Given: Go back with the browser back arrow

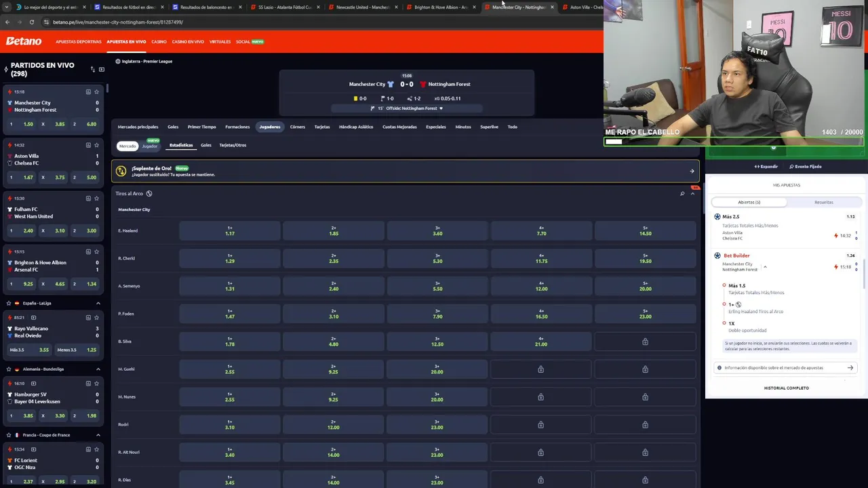Looking at the screenshot, I should (7, 22).
